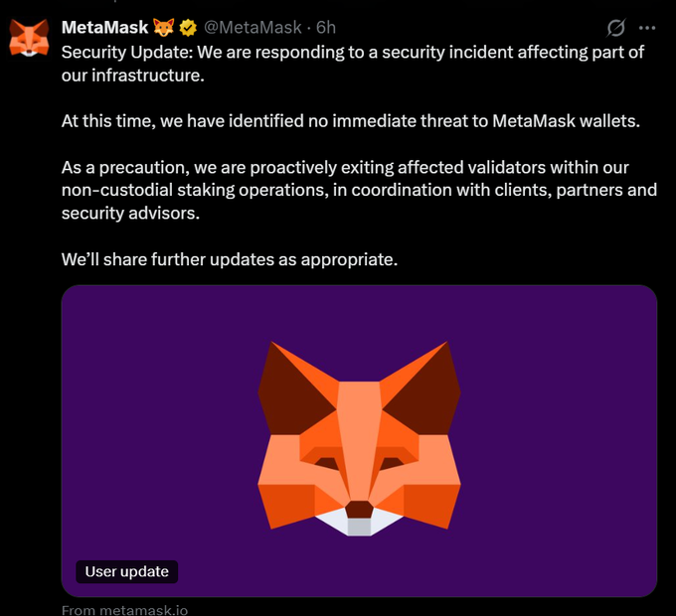The height and width of the screenshot is (616, 676).
Task: Click the User update label
Action: point(127,571)
